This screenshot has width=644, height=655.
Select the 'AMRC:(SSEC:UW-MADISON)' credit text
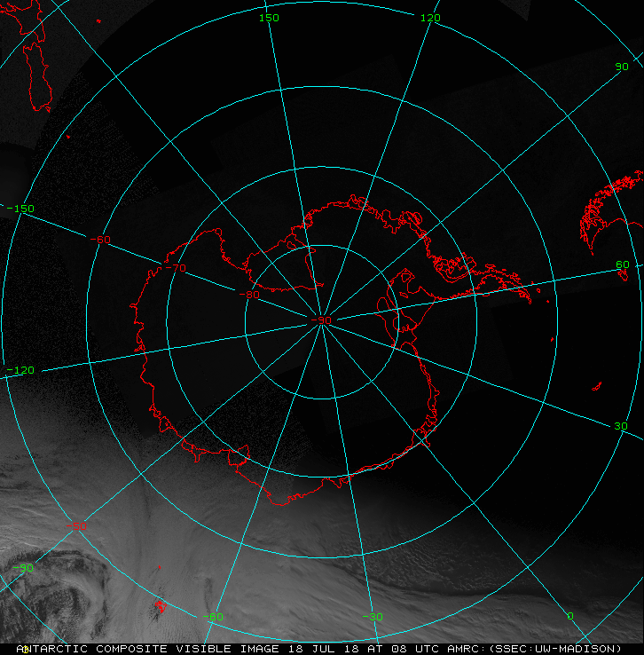click(x=535, y=649)
